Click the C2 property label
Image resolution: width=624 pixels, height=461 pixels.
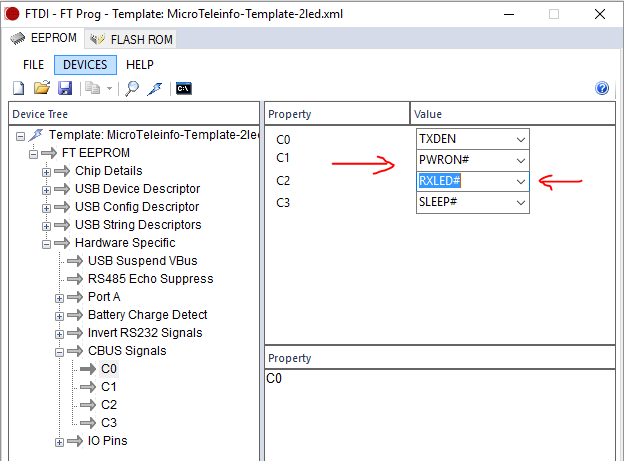pyautogui.click(x=283, y=181)
